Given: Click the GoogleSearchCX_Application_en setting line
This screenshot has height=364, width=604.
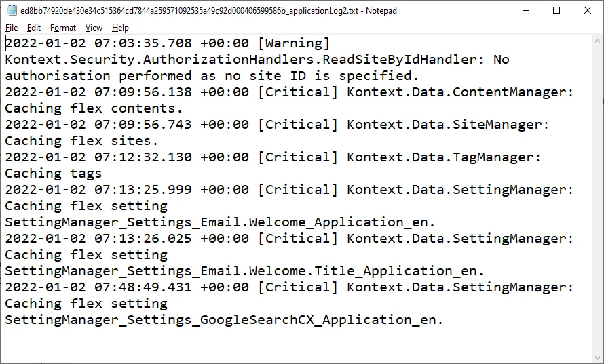Looking at the screenshot, I should 224,320.
